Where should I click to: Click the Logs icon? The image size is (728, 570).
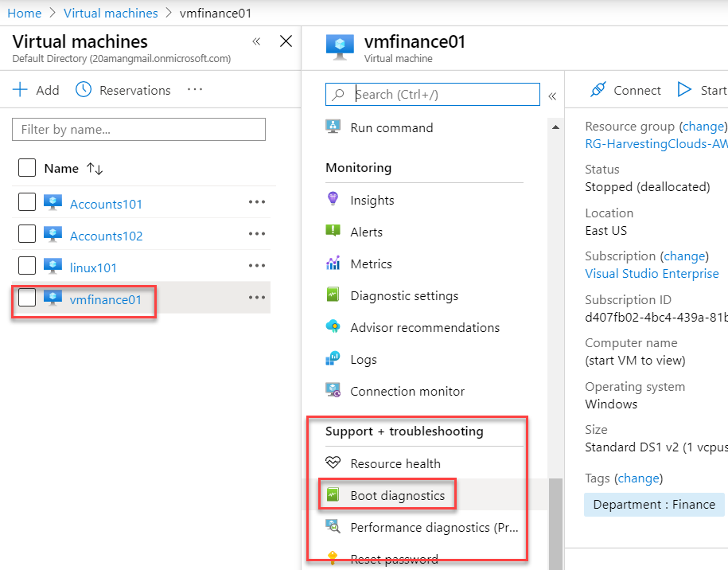pyautogui.click(x=333, y=358)
